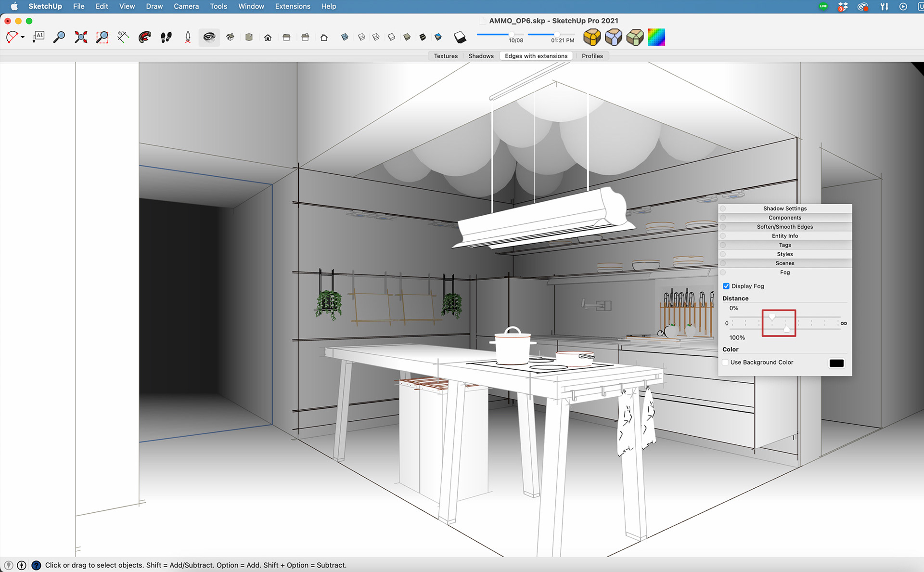Expand the Entity Info panel
This screenshot has width=924, height=572.
pos(785,236)
